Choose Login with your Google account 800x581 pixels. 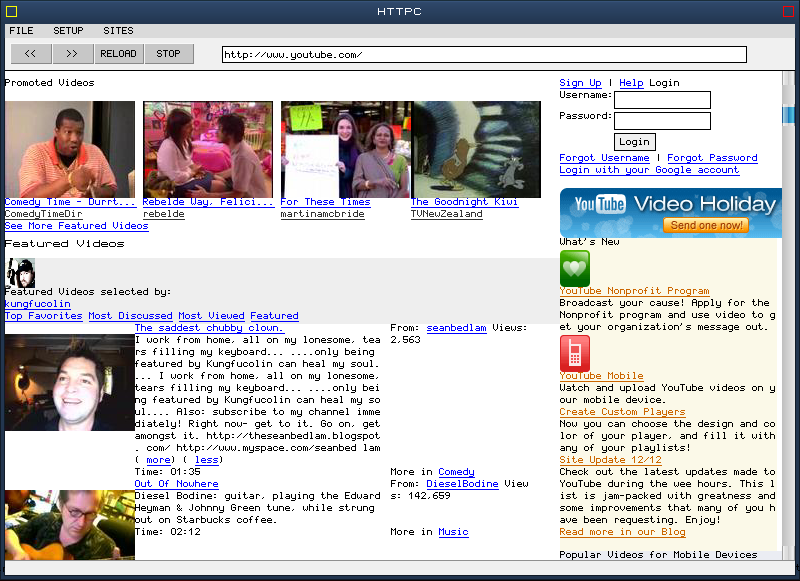point(649,170)
